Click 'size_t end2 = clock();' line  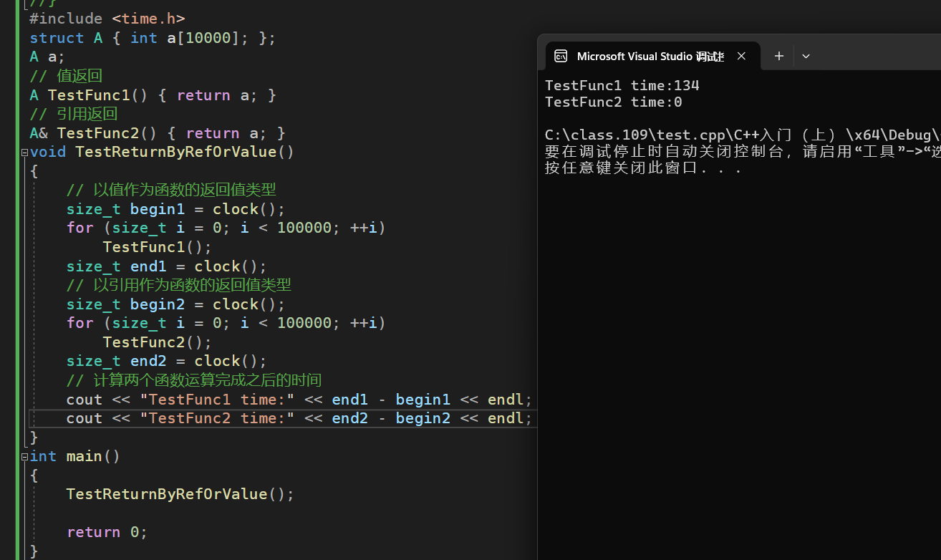166,361
